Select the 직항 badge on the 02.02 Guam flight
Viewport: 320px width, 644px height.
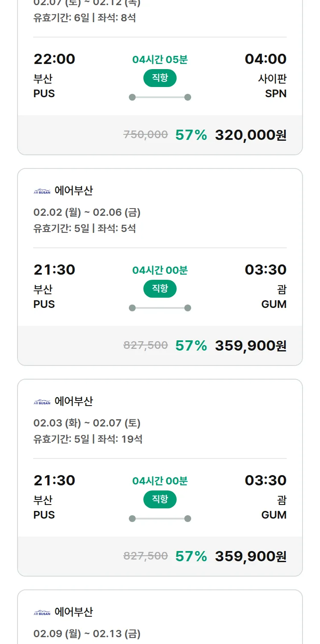pos(160,289)
